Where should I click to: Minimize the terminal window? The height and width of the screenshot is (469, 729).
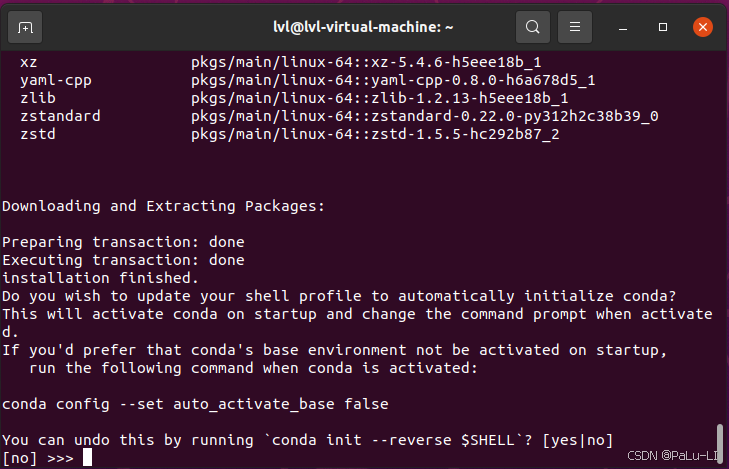click(x=623, y=27)
